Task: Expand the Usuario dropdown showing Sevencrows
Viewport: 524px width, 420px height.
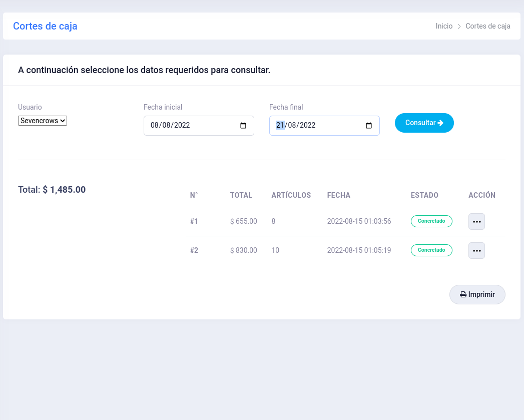Action: [x=43, y=121]
